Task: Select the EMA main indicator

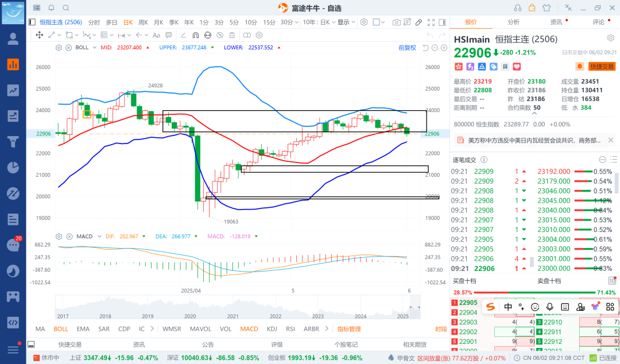Action: click(x=83, y=329)
